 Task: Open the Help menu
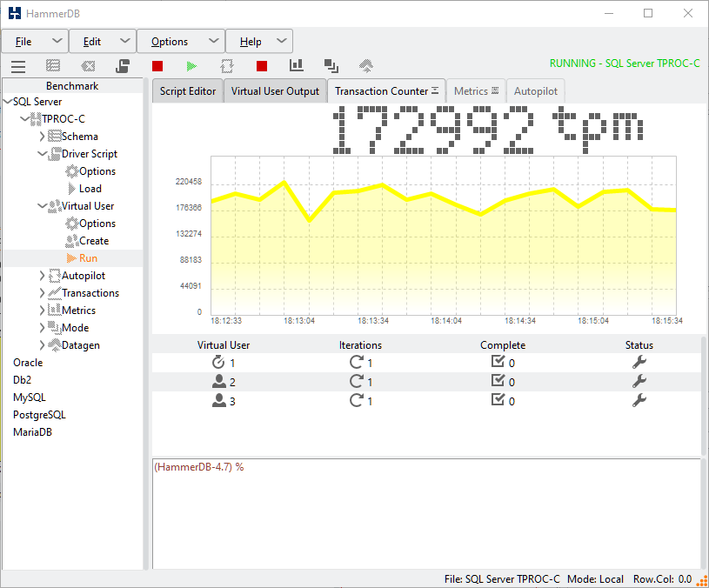point(259,42)
